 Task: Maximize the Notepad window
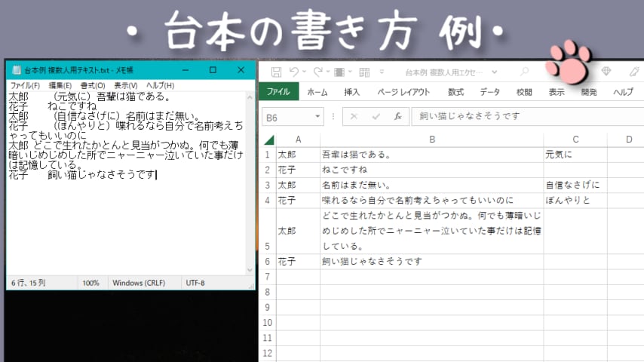213,70
